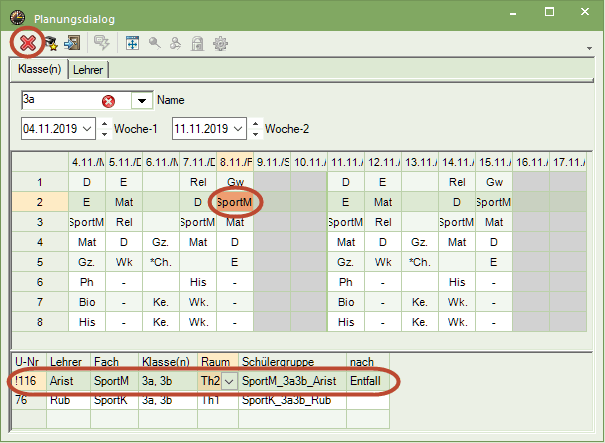
Task: Click the Schülergruppe column header
Action: click(292, 362)
